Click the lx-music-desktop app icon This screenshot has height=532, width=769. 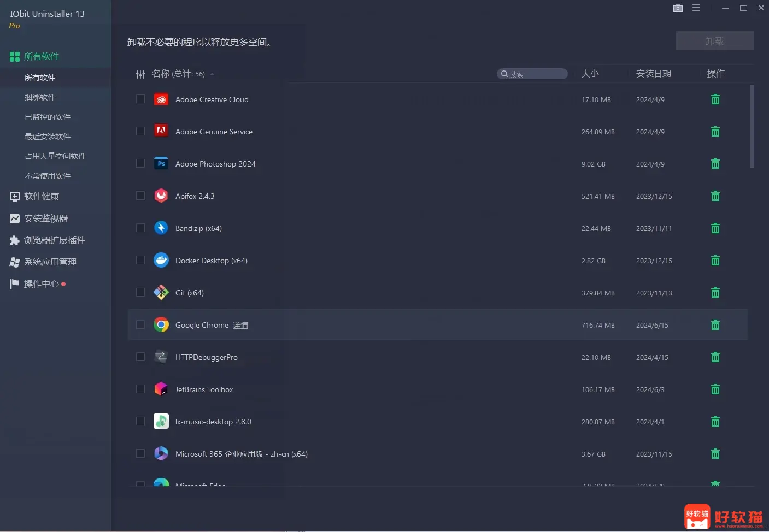161,422
